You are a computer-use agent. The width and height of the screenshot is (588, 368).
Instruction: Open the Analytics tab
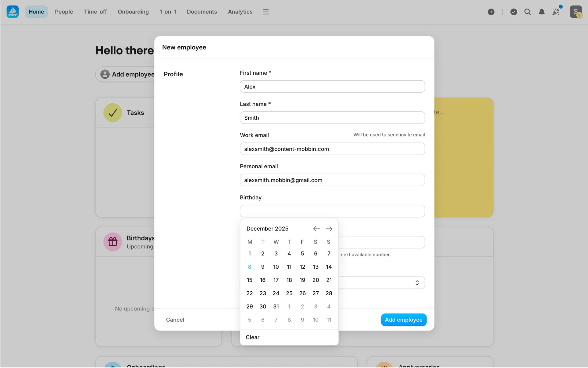(240, 12)
